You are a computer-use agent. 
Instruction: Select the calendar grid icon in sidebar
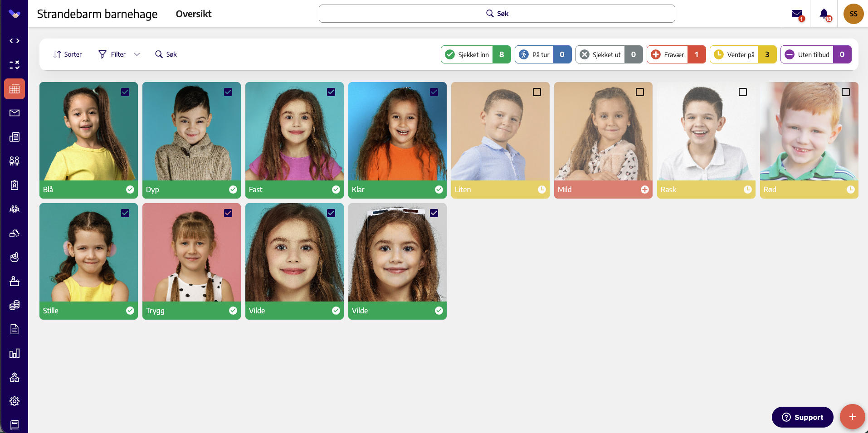[x=15, y=89]
